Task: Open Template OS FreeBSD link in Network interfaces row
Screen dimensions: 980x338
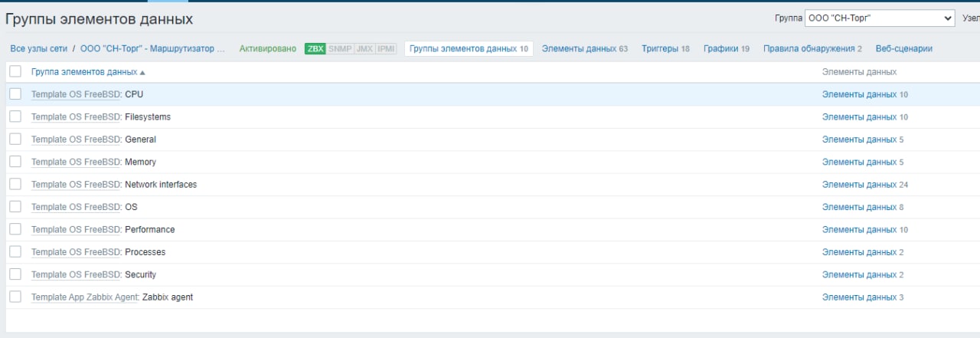Action: coord(76,184)
